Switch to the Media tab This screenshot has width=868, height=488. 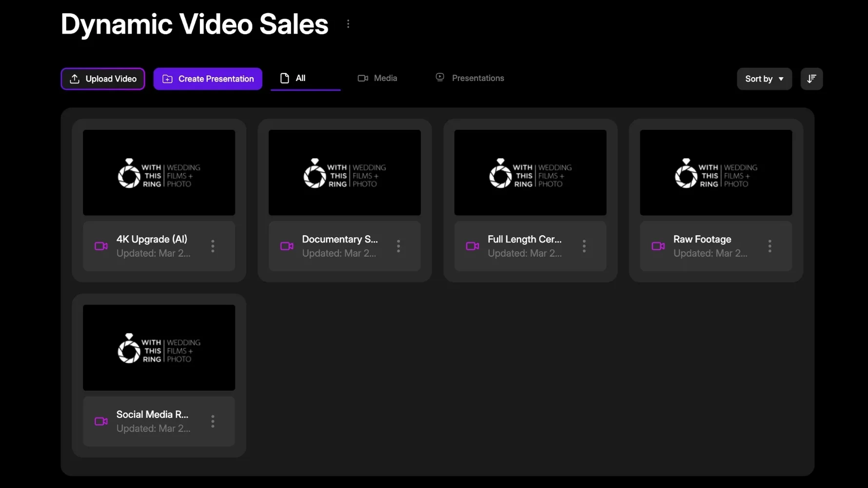tap(377, 78)
